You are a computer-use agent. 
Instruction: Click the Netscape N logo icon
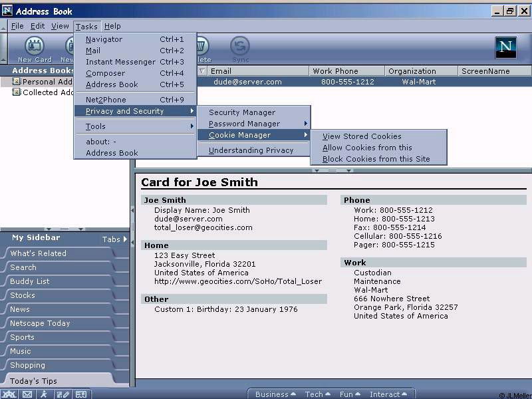505,47
